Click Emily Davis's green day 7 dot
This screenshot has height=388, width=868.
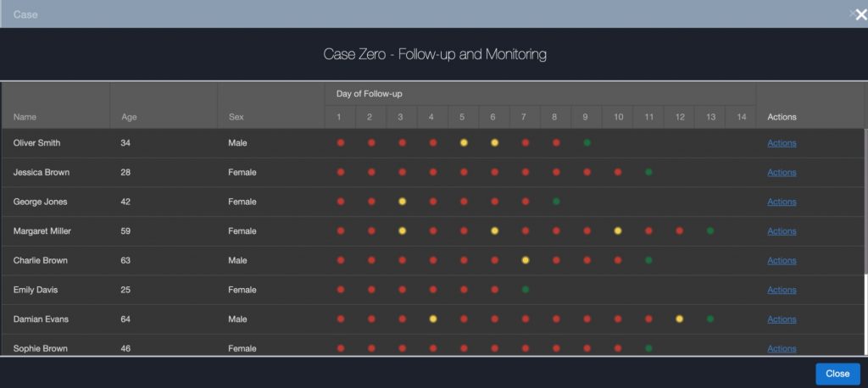point(526,290)
